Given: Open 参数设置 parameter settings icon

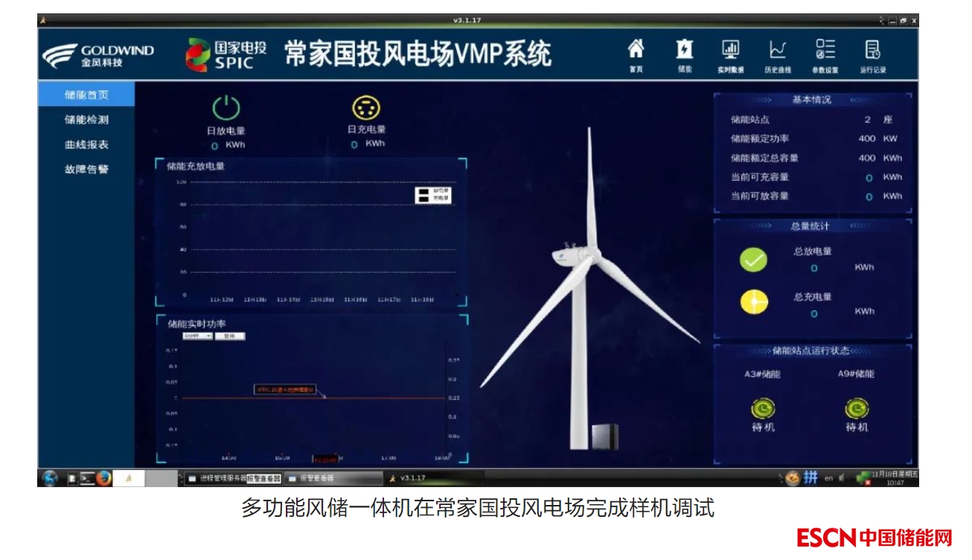Looking at the screenshot, I should coord(825,53).
